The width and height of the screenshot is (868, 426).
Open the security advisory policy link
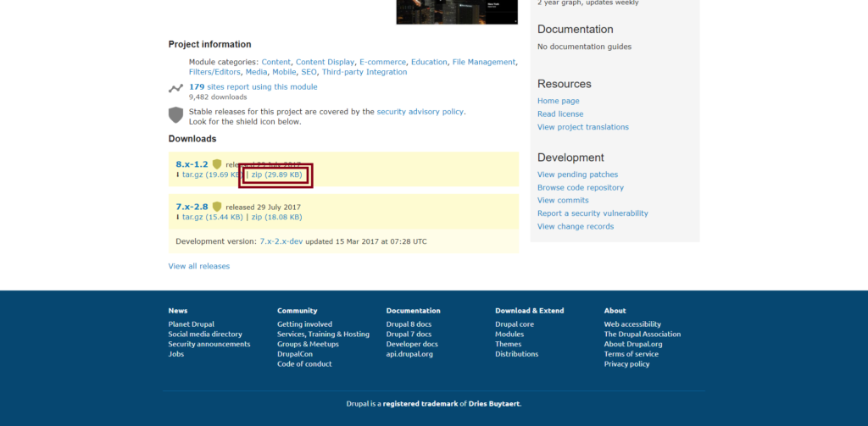[x=420, y=111]
